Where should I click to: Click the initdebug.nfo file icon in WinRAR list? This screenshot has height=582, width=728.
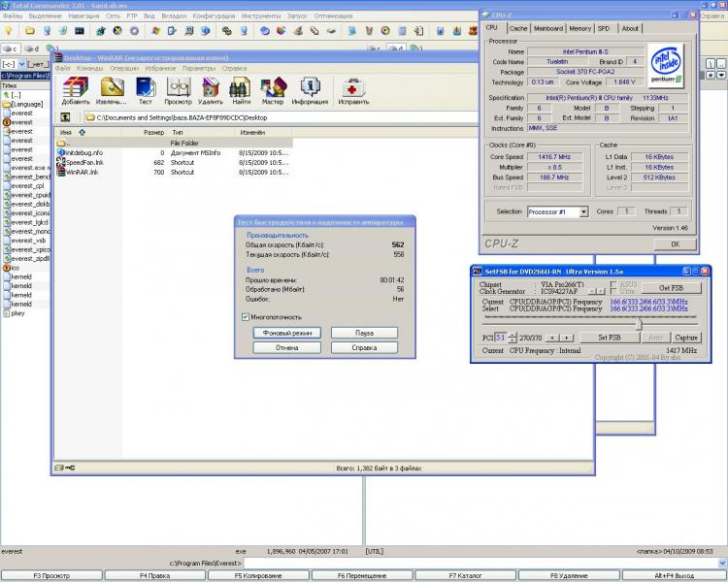(x=61, y=152)
